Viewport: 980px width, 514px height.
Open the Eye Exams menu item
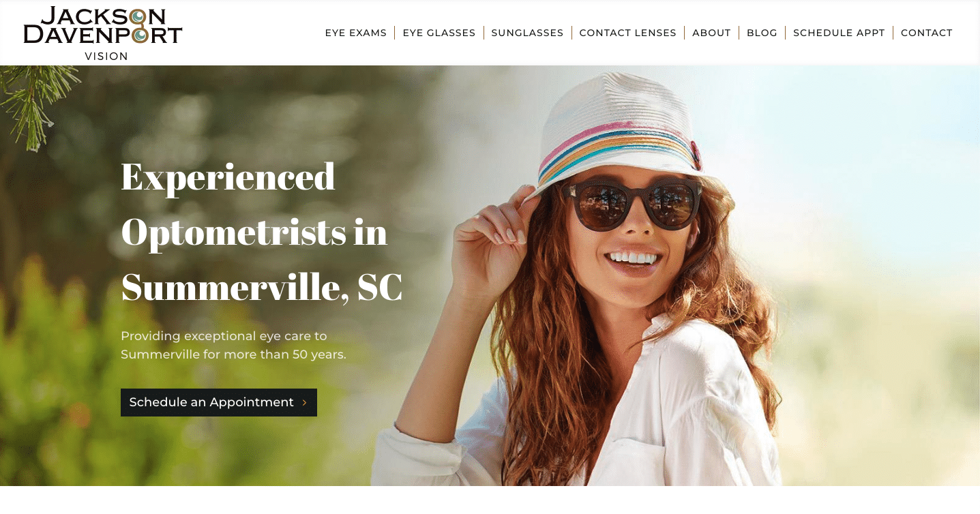coord(355,33)
